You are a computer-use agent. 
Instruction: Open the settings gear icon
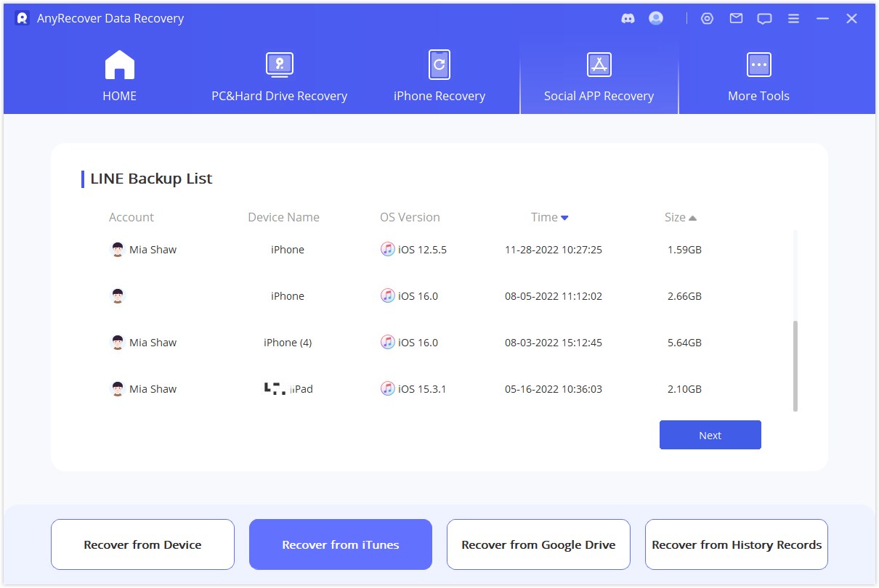click(x=707, y=18)
